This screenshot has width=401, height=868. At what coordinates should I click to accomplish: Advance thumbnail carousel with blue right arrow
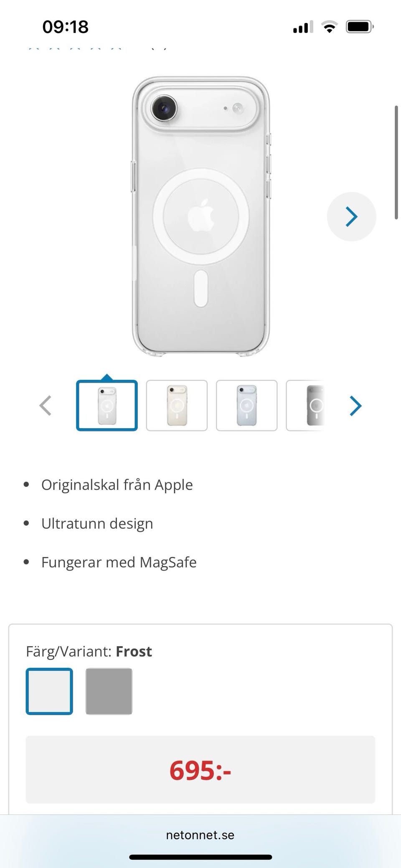tap(355, 406)
